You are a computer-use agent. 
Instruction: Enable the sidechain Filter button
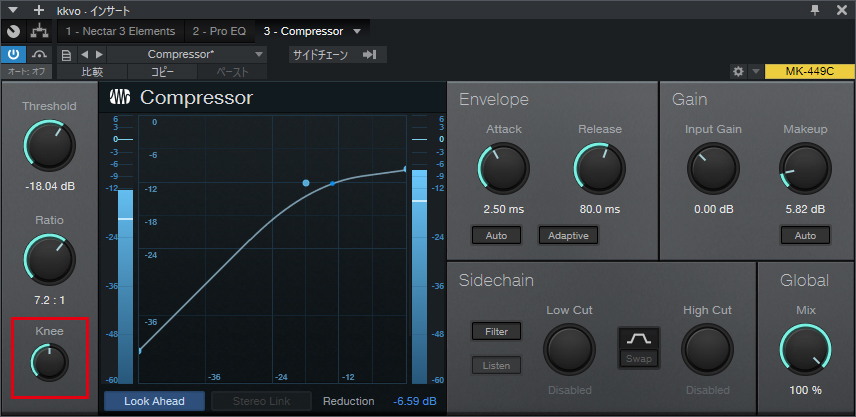click(x=496, y=331)
